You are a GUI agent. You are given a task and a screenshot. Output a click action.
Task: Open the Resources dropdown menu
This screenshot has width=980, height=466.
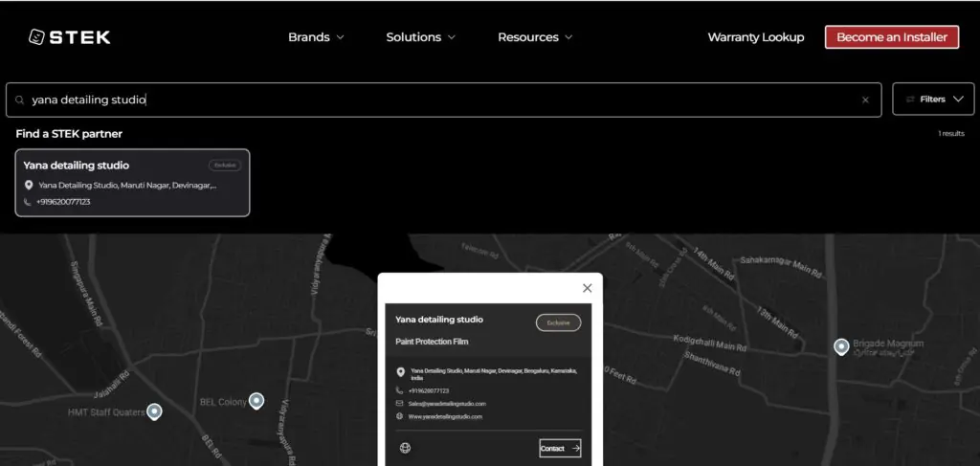[535, 37]
